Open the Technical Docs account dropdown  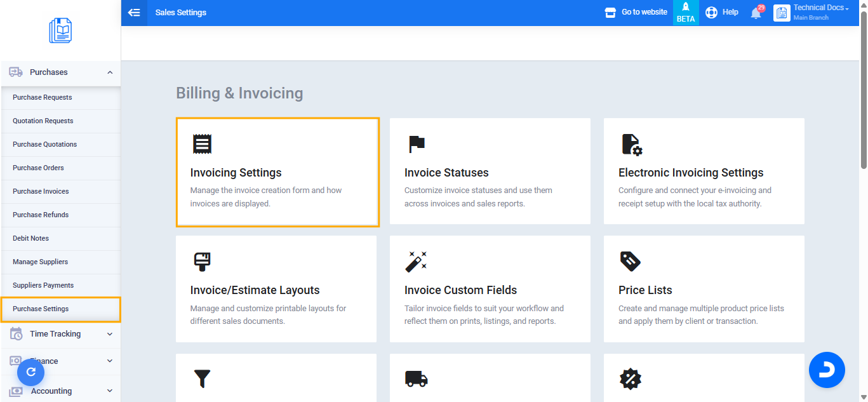811,12
